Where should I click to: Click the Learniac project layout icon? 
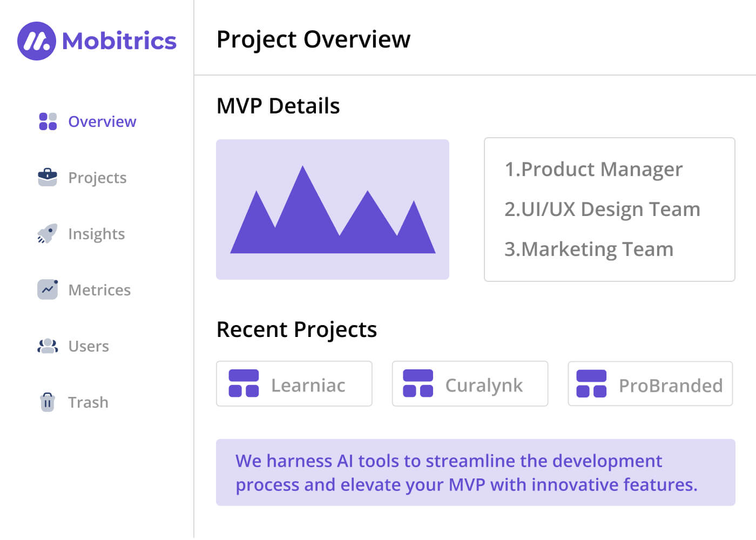tap(244, 383)
